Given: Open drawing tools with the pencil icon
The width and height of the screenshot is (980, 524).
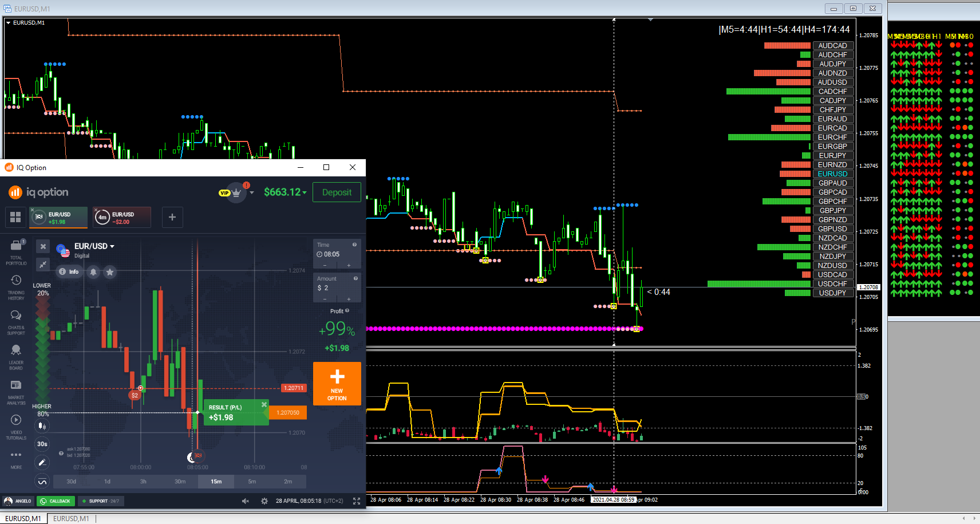Looking at the screenshot, I should [x=42, y=463].
